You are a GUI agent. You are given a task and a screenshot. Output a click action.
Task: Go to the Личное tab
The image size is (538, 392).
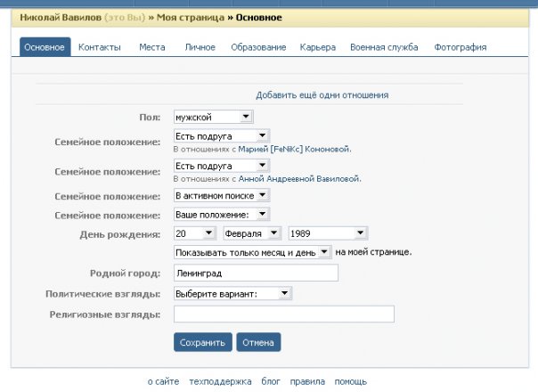(200, 46)
